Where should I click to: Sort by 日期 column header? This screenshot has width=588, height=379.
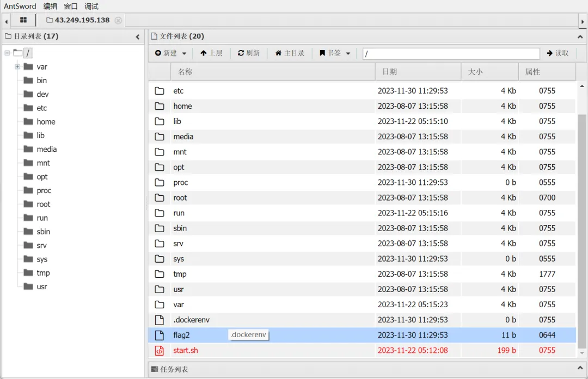(418, 72)
